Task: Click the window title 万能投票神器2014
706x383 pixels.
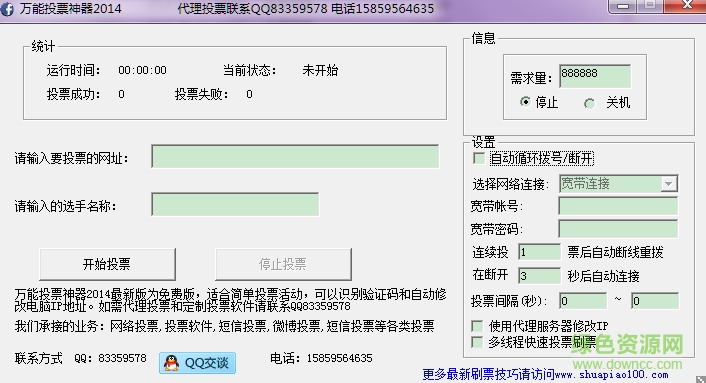Action: tap(70, 9)
